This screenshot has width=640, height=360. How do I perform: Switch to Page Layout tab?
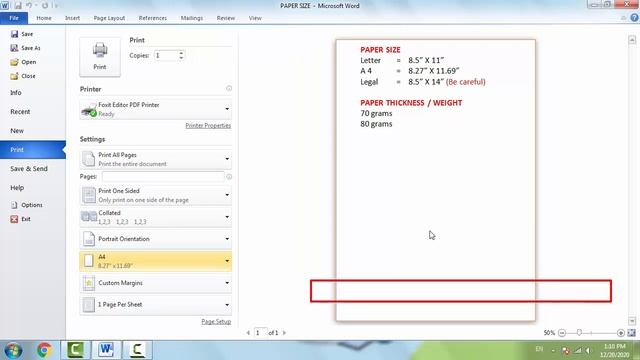coord(109,18)
